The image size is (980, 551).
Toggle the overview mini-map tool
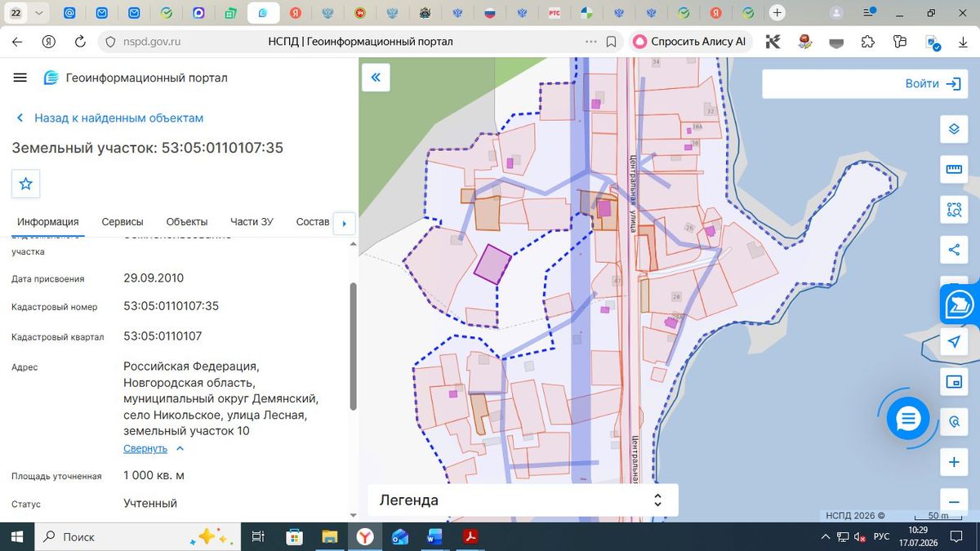tap(954, 381)
